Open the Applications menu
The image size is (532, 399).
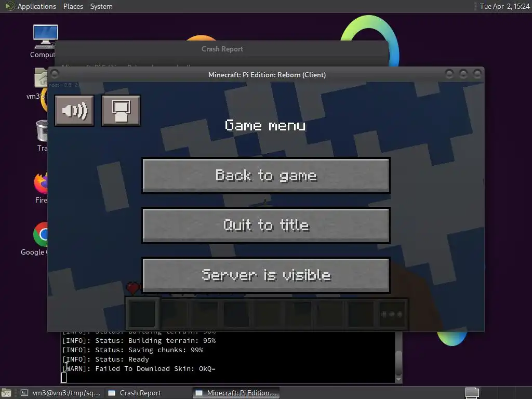coord(37,6)
